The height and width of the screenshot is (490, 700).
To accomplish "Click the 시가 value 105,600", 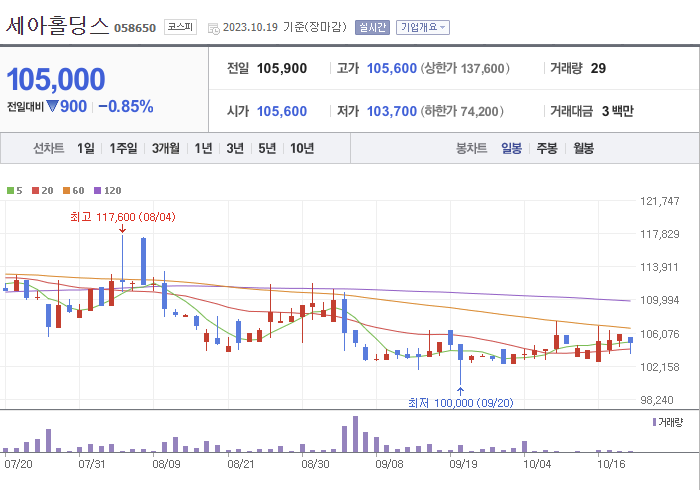I will [x=282, y=111].
